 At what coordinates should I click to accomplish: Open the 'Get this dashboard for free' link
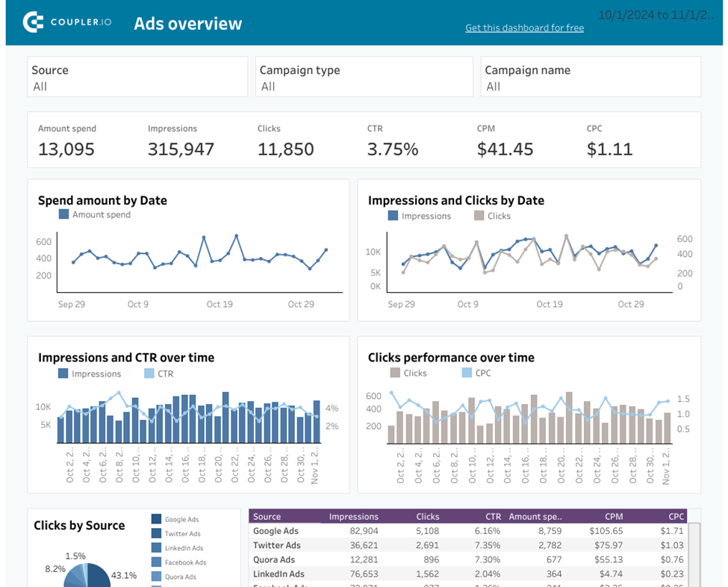tap(525, 28)
